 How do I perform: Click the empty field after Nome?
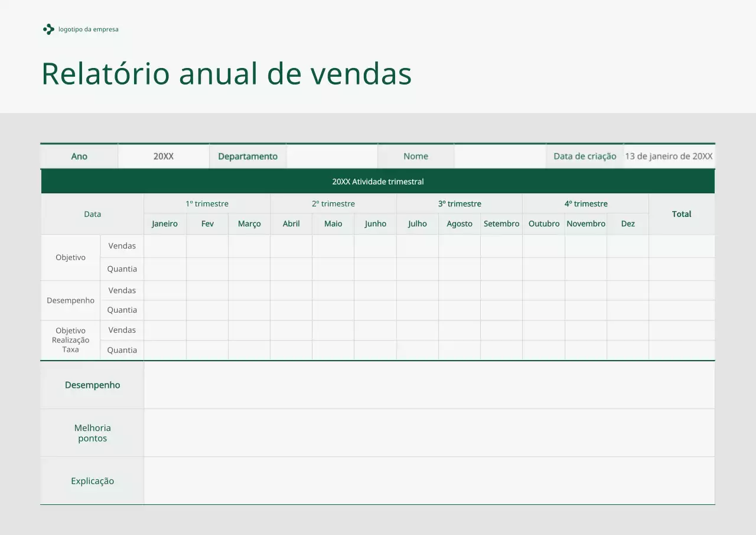pyautogui.click(x=500, y=156)
